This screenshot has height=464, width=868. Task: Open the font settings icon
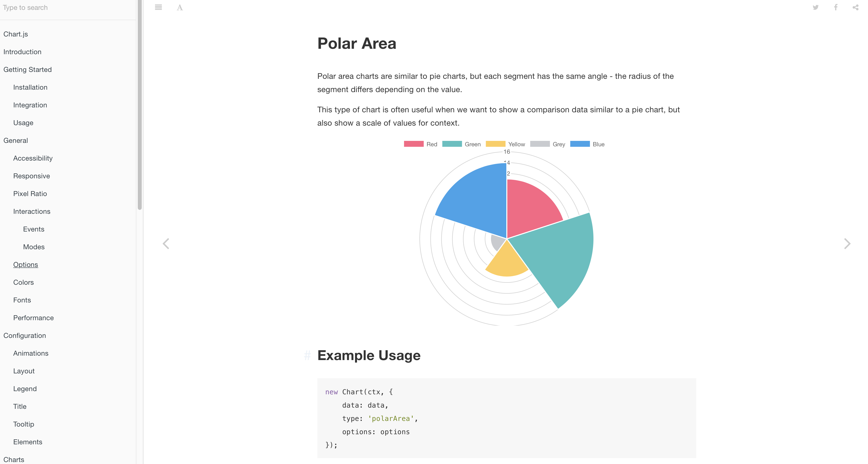coord(180,7)
